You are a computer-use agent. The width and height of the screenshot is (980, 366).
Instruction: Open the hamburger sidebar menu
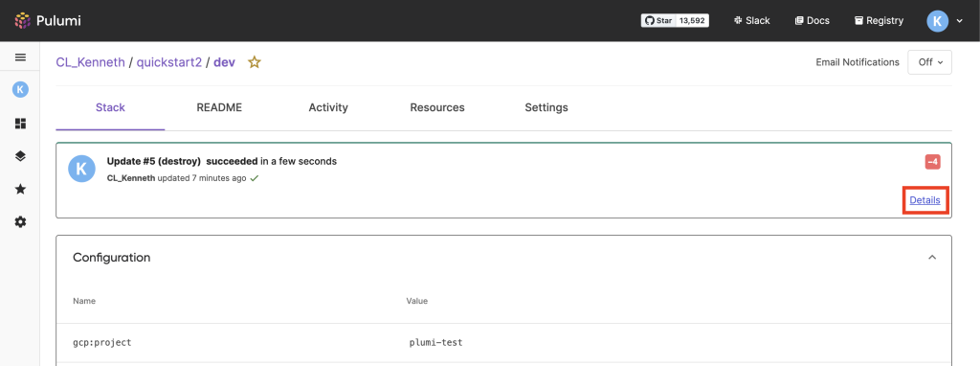20,57
